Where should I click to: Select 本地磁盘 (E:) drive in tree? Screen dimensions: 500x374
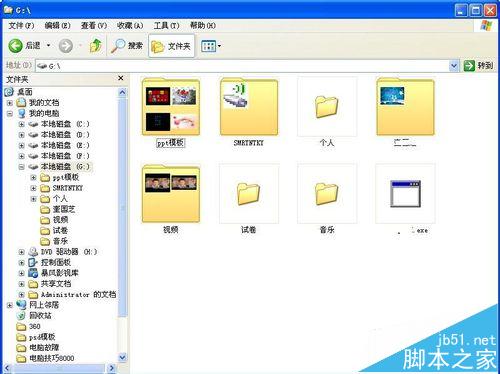[x=65, y=145]
